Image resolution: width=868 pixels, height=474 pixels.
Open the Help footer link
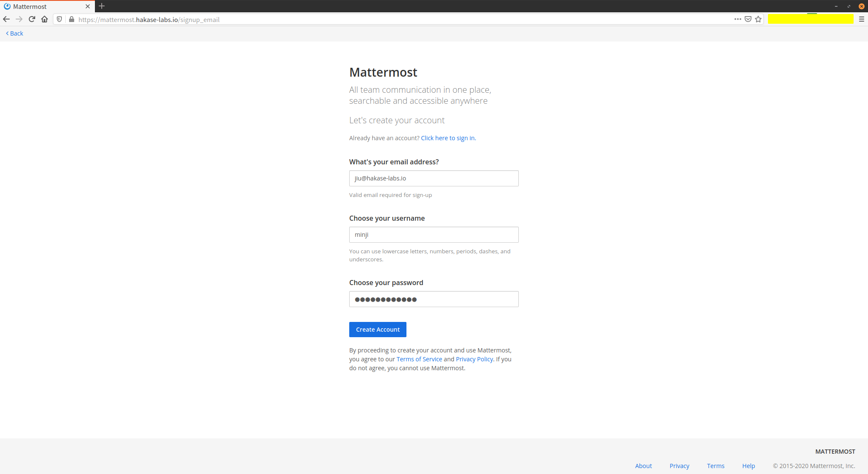pyautogui.click(x=748, y=466)
